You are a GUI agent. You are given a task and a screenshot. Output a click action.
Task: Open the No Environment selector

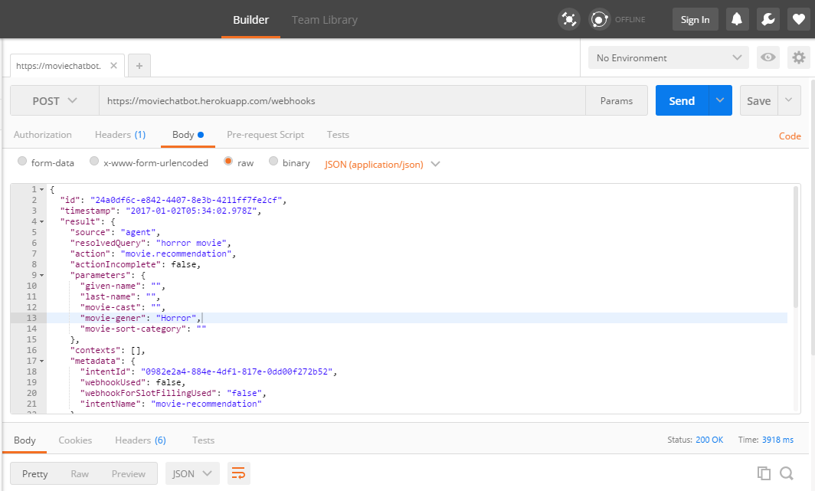point(669,57)
